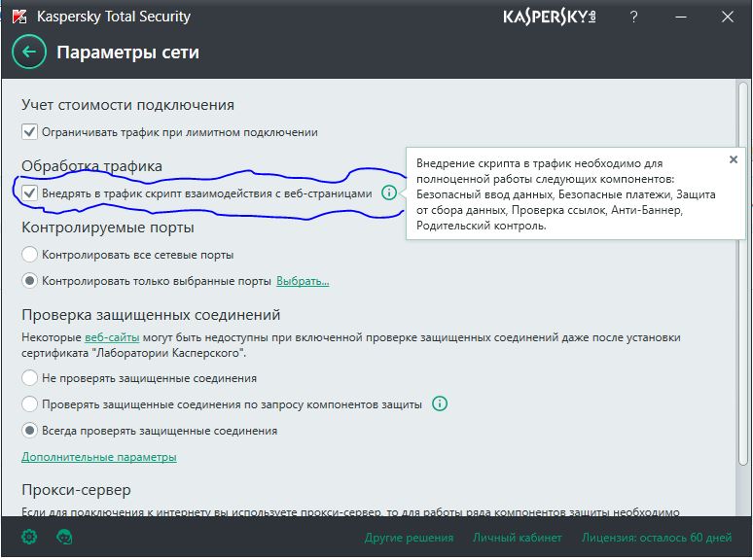Click info icon next to script injection option
This screenshot has height=560, width=753.
[x=389, y=192]
